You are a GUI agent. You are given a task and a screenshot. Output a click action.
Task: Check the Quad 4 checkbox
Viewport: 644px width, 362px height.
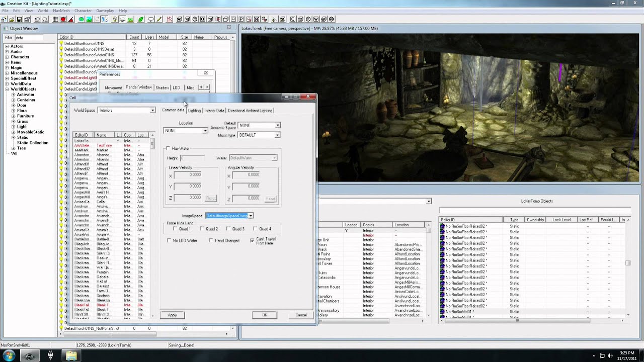(255, 229)
